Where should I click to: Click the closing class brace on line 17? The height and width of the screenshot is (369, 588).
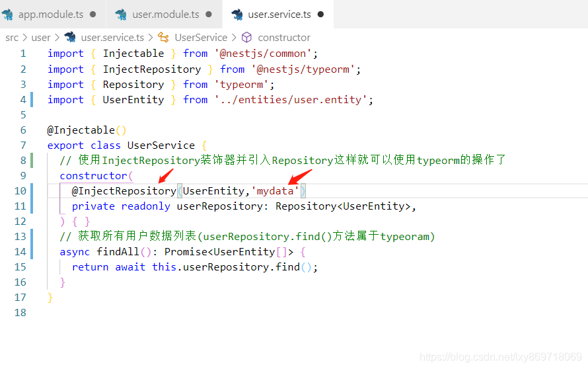click(50, 298)
